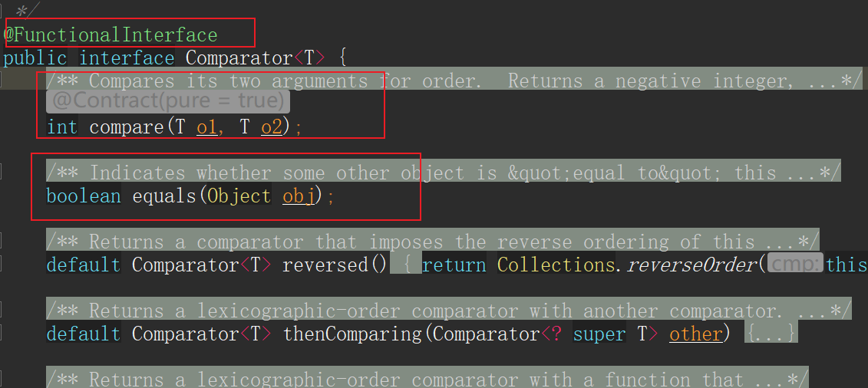This screenshot has width=868, height=388.
Task: Click the 'boolean' keyword
Action: click(x=84, y=196)
